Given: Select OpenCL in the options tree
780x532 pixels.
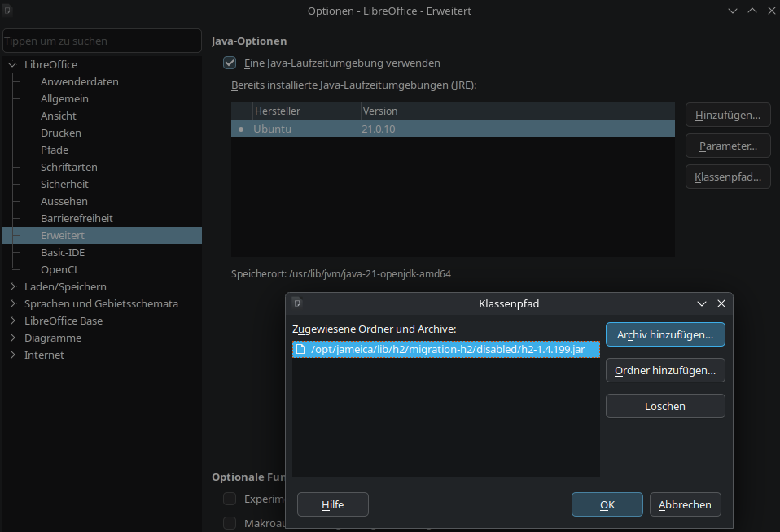Looking at the screenshot, I should click(x=60, y=269).
